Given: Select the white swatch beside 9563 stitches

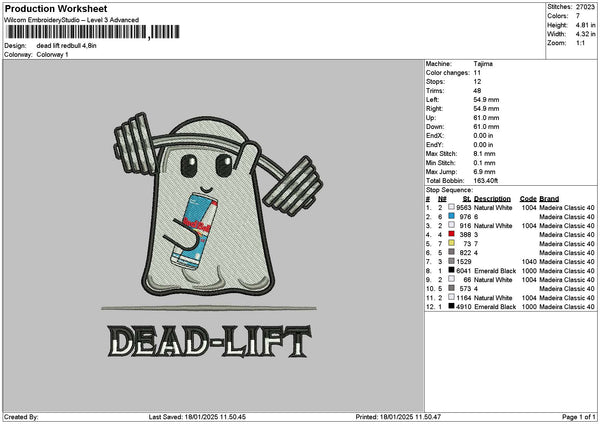Looking at the screenshot, I should click(452, 207).
